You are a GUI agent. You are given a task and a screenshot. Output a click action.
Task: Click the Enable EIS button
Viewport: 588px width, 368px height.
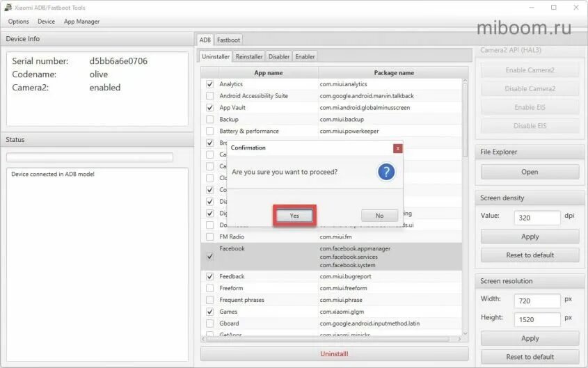pyautogui.click(x=530, y=108)
